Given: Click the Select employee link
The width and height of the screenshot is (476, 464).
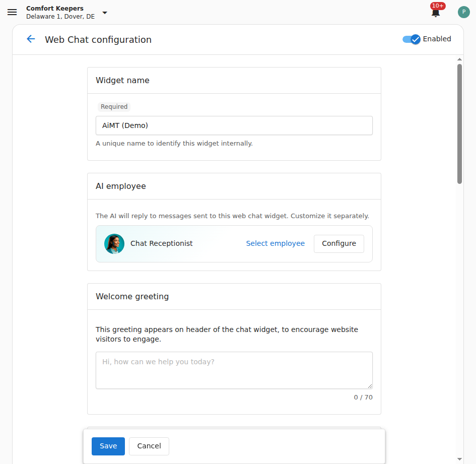Looking at the screenshot, I should [x=276, y=243].
